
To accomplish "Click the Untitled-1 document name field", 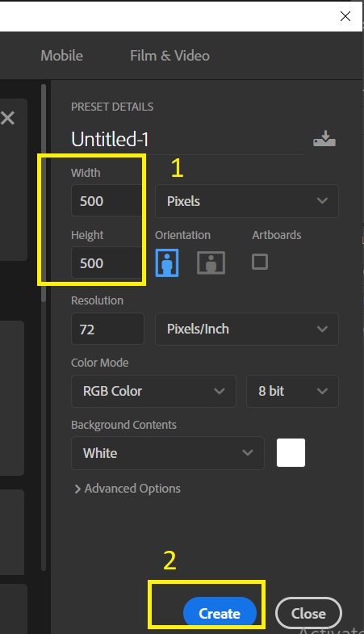I will [x=187, y=139].
